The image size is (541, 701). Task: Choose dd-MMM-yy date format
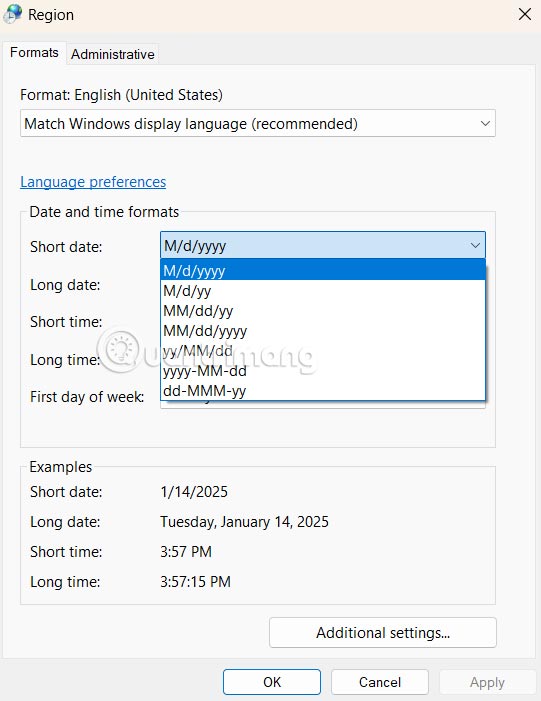(x=322, y=390)
